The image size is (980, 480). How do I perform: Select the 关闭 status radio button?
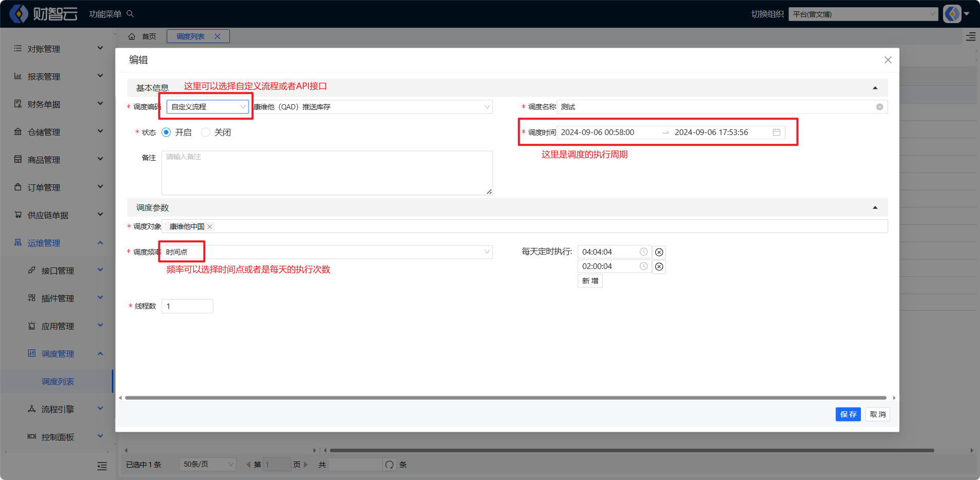point(206,132)
